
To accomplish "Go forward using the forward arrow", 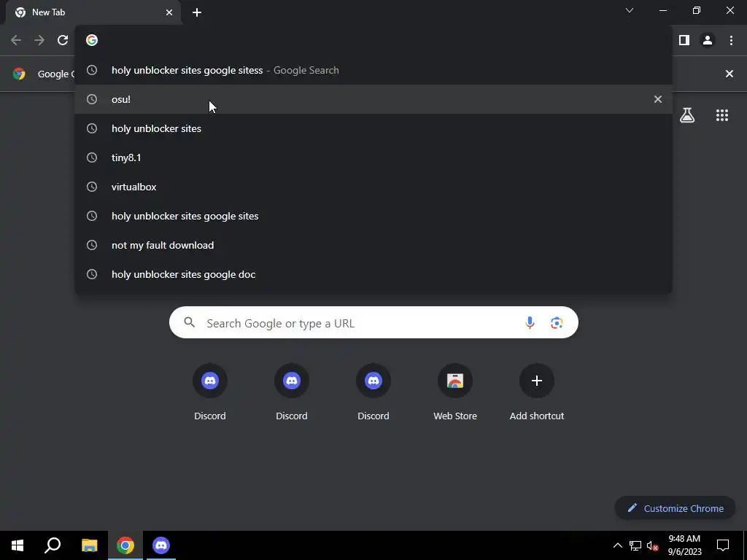I will 39,41.
